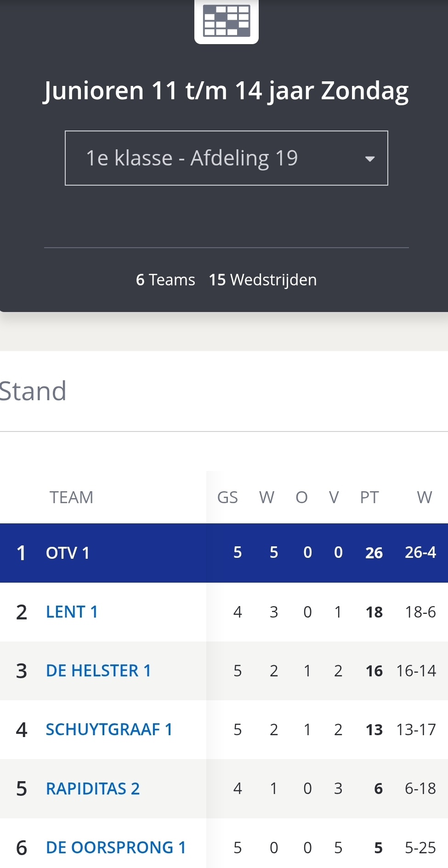Open the LENT 1 team link

72,612
